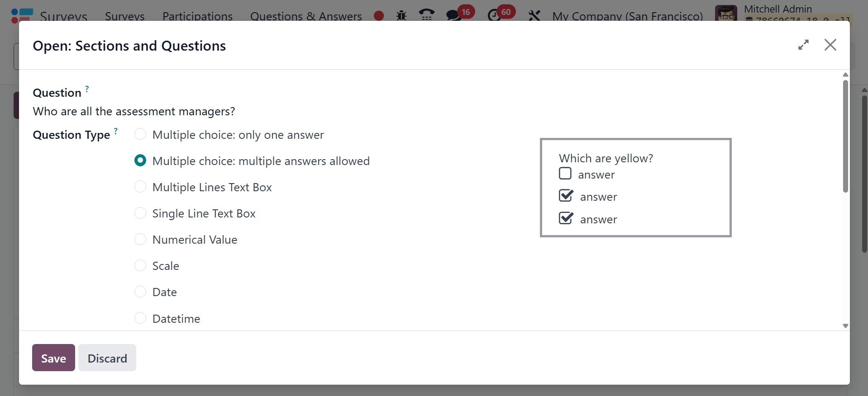Screen dimensions: 868x396
Task: Click the wrench tools icon
Action: point(534,16)
